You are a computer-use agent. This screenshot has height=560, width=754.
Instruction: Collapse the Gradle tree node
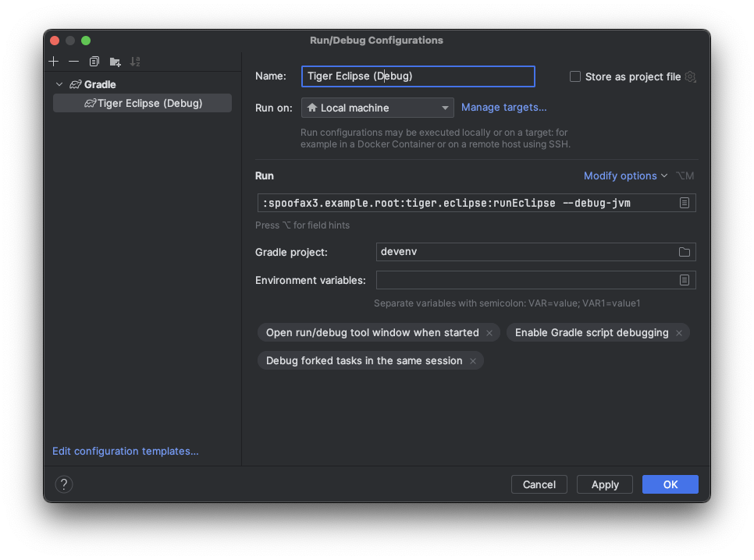coord(59,84)
